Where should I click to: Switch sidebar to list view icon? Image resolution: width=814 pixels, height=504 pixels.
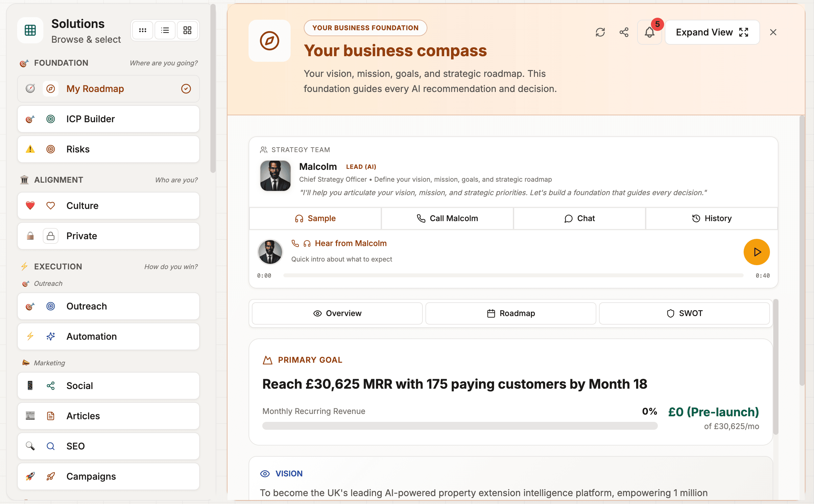pos(165,30)
